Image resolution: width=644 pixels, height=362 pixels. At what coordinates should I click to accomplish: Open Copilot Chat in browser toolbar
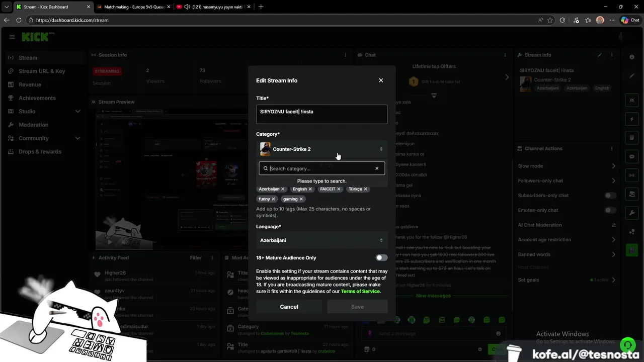630,20
